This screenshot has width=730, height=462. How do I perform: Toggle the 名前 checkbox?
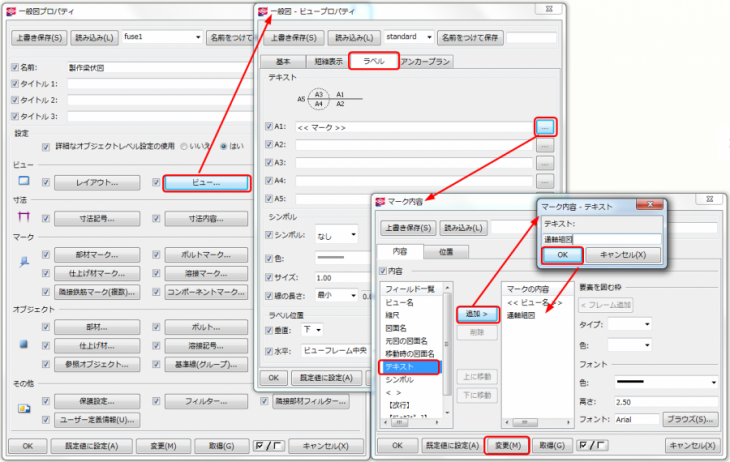click(x=15, y=68)
